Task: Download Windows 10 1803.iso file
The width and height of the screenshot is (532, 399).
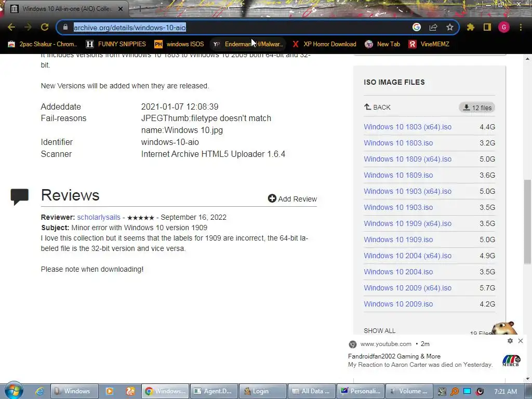Action: [x=398, y=143]
